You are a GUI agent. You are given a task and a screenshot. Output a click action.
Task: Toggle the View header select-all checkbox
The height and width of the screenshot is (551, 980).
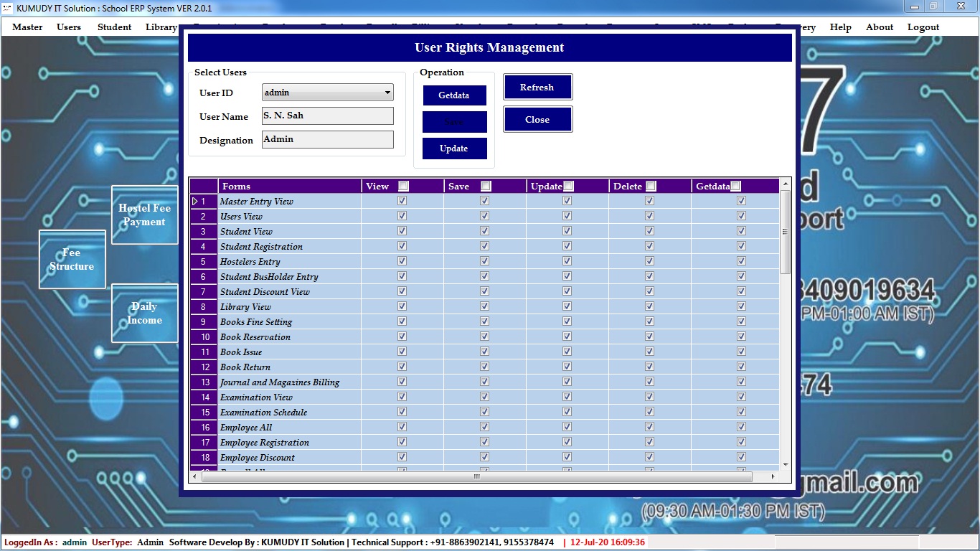tap(403, 187)
